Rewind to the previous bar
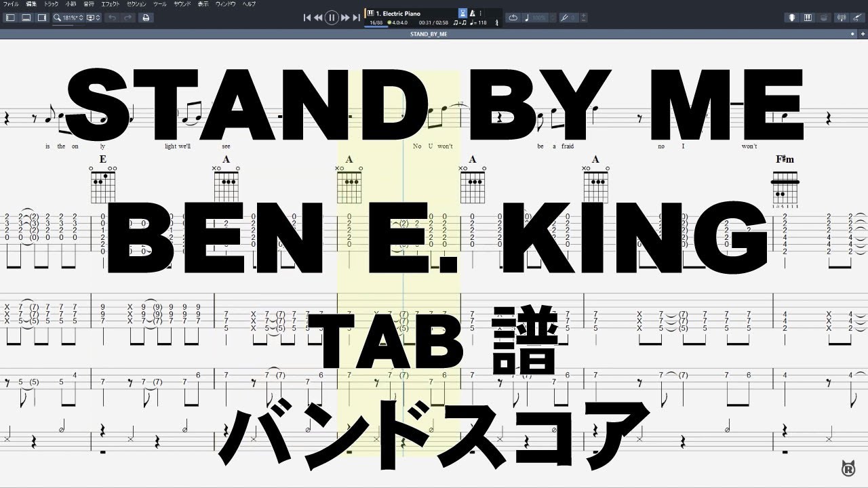 pos(318,18)
